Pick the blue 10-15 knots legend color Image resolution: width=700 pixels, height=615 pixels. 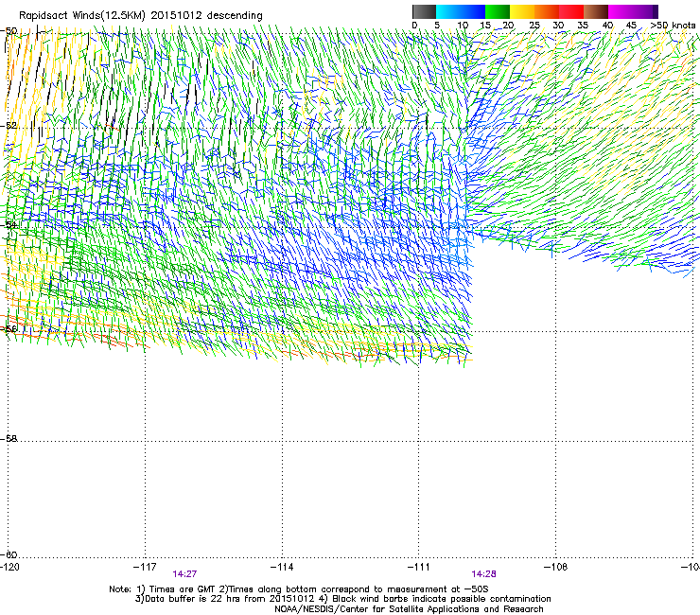473,11
